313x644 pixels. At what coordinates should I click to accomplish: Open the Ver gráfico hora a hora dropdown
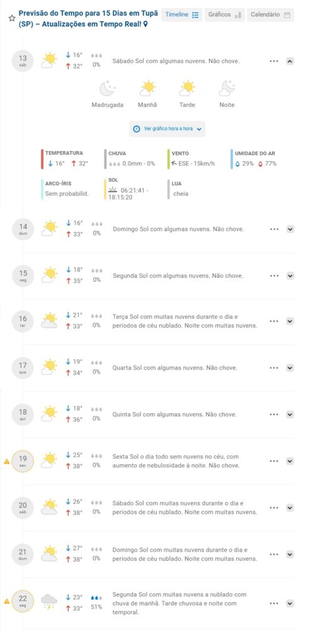pos(167,128)
